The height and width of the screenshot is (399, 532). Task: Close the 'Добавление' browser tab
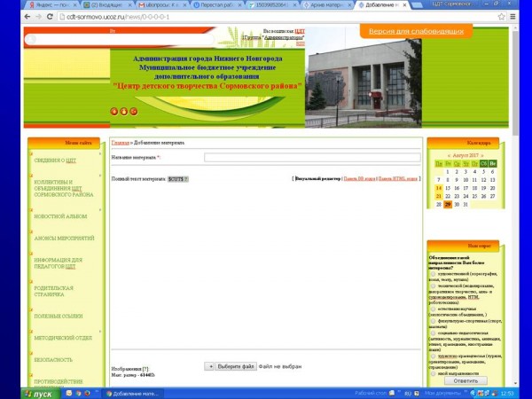pos(404,5)
